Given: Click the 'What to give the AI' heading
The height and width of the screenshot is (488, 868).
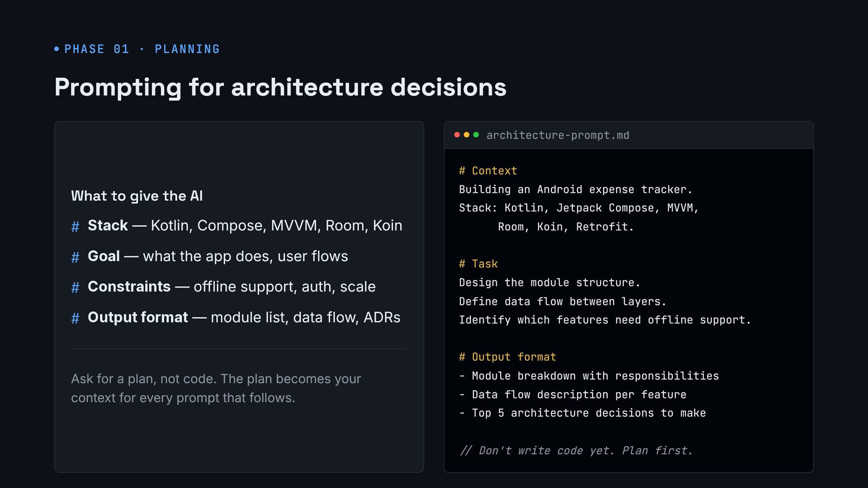Looking at the screenshot, I should (x=137, y=196).
